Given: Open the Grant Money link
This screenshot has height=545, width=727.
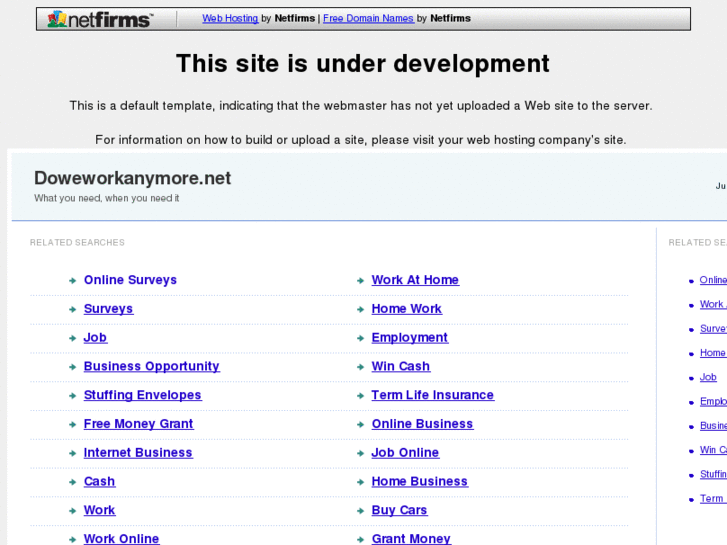Looking at the screenshot, I should 411,539.
